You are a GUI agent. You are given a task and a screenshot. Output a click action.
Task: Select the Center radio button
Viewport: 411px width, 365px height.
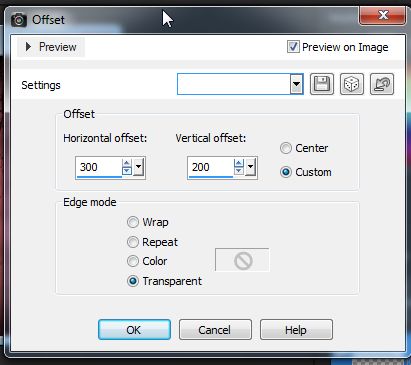click(286, 148)
